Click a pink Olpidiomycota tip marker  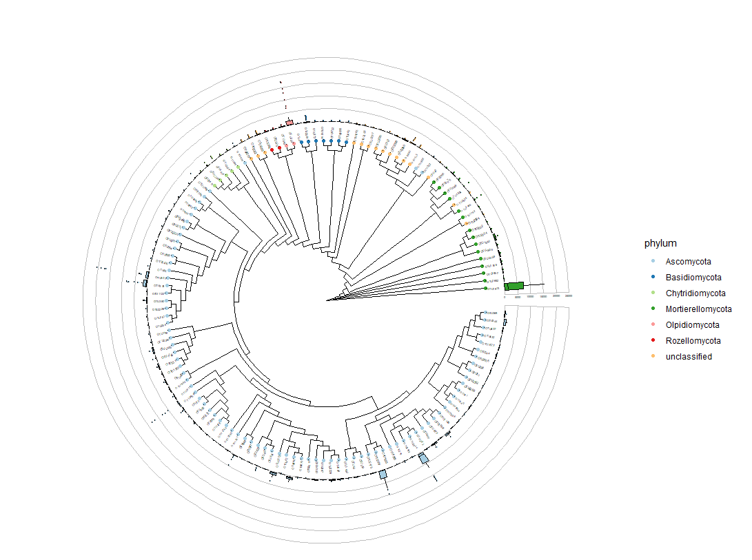(286, 146)
